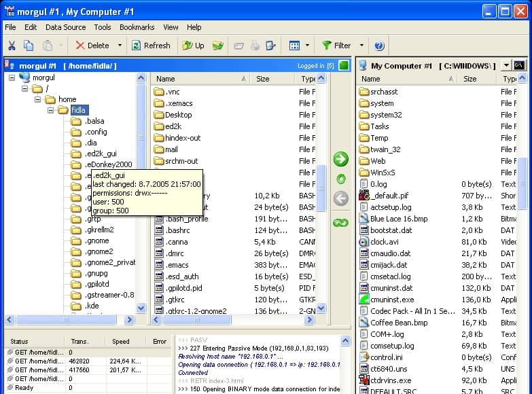
Task: Click the green transfer right arrow
Action: (340, 159)
